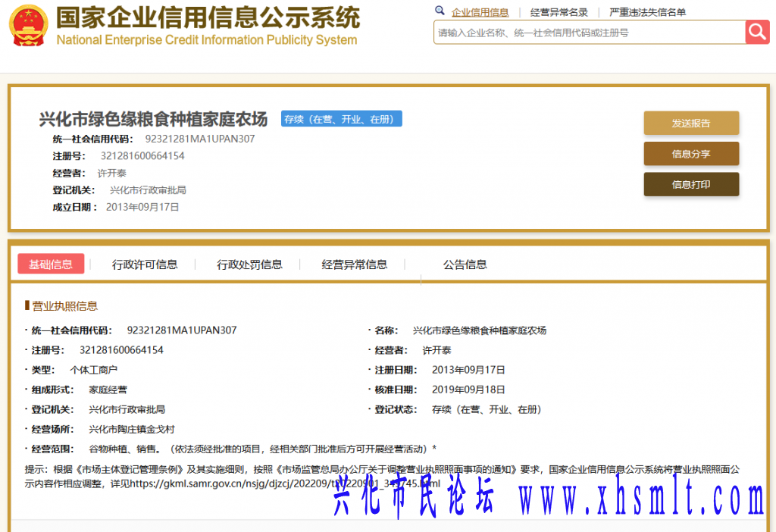
Task: Click the 存续（在营、开业、在册）status badge
Action: click(342, 119)
